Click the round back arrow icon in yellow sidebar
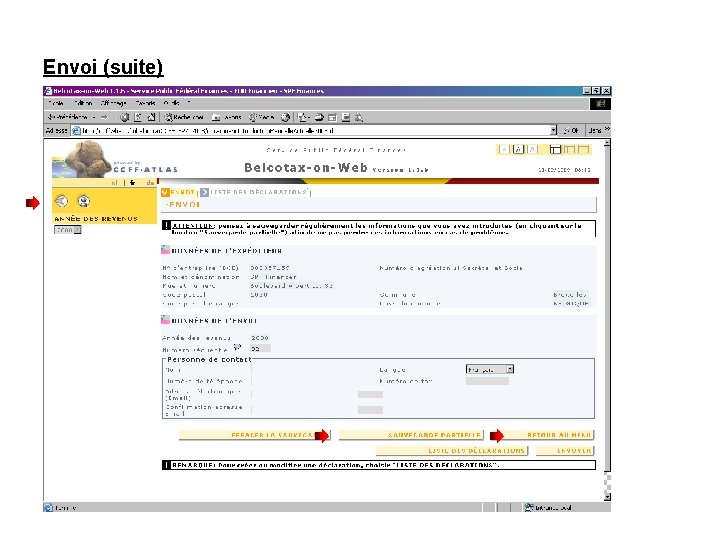720x540 pixels. pos(62,201)
